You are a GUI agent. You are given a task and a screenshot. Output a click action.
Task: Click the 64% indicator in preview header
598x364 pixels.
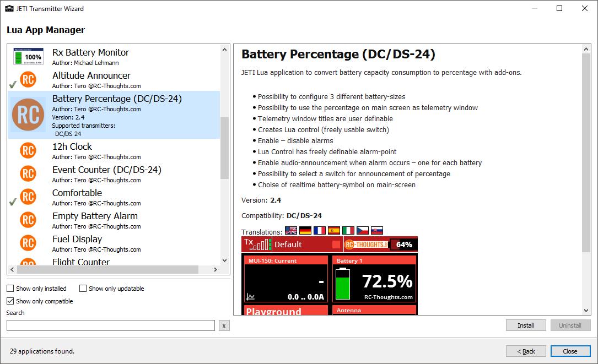coord(404,245)
